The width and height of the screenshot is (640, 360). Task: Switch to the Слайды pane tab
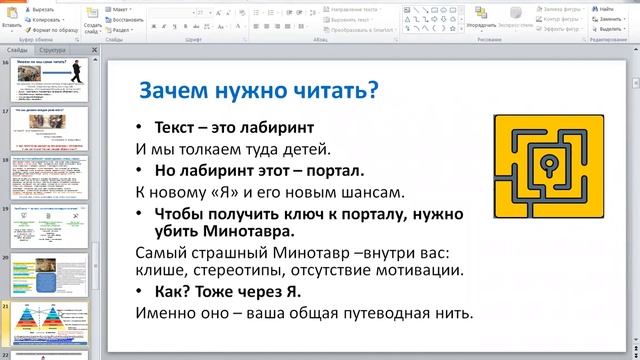[x=17, y=50]
